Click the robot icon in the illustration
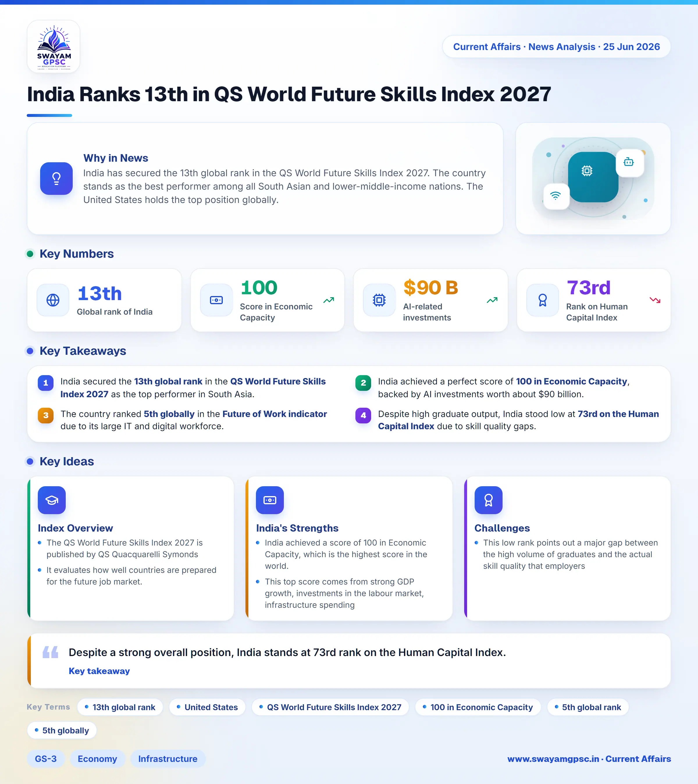The height and width of the screenshot is (784, 698). point(629,162)
